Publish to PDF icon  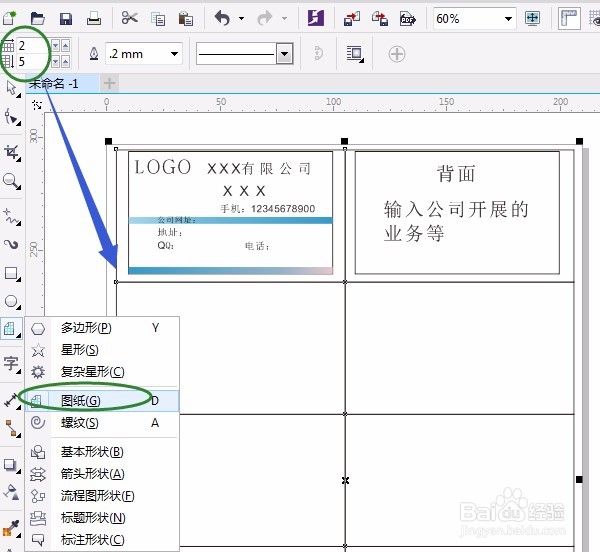[408, 18]
